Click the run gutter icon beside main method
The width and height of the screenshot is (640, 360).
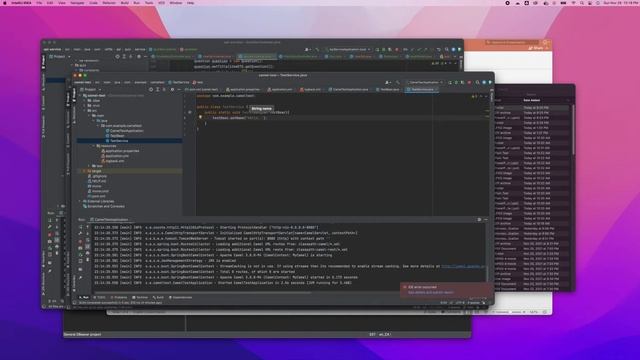[x=190, y=112]
